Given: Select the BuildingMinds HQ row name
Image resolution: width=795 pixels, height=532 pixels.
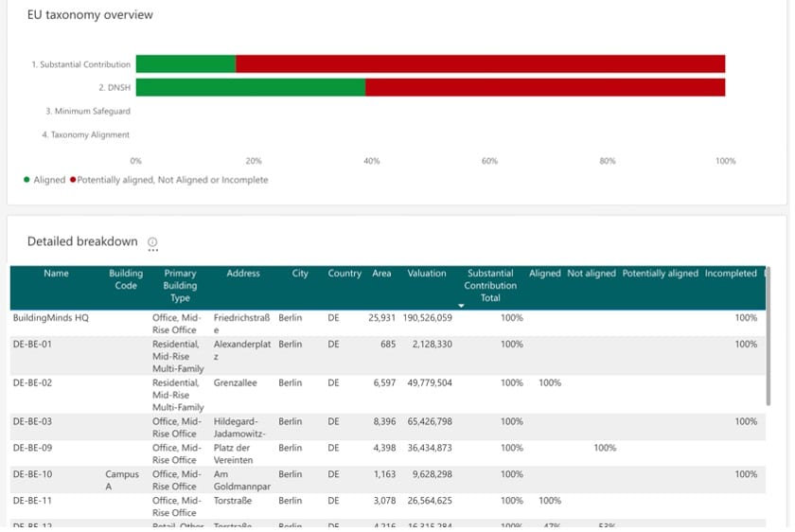Looking at the screenshot, I should [x=51, y=318].
